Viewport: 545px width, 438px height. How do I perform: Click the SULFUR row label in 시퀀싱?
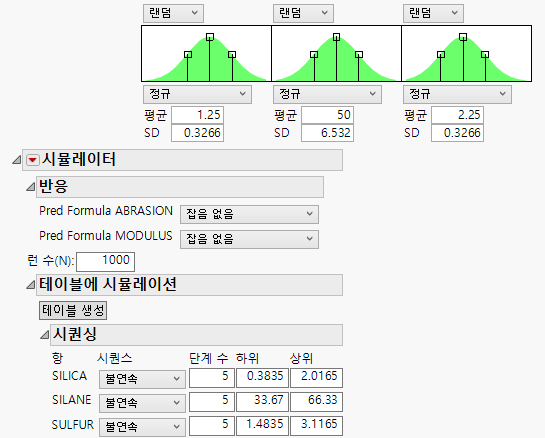tap(73, 424)
